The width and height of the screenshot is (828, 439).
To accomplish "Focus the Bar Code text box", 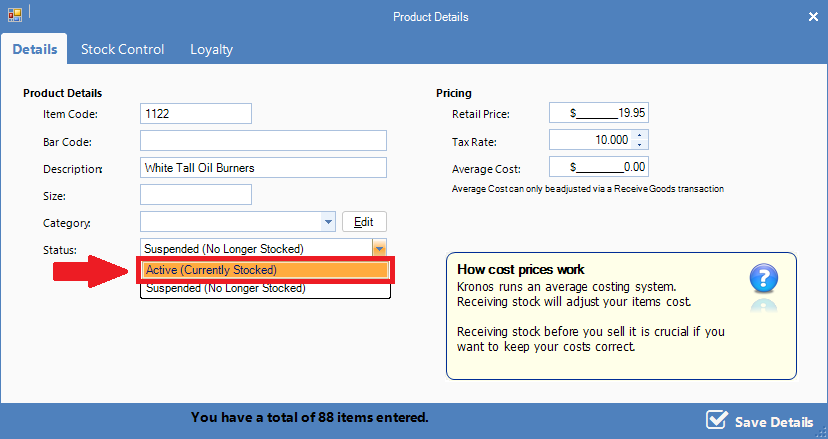I will click(262, 141).
